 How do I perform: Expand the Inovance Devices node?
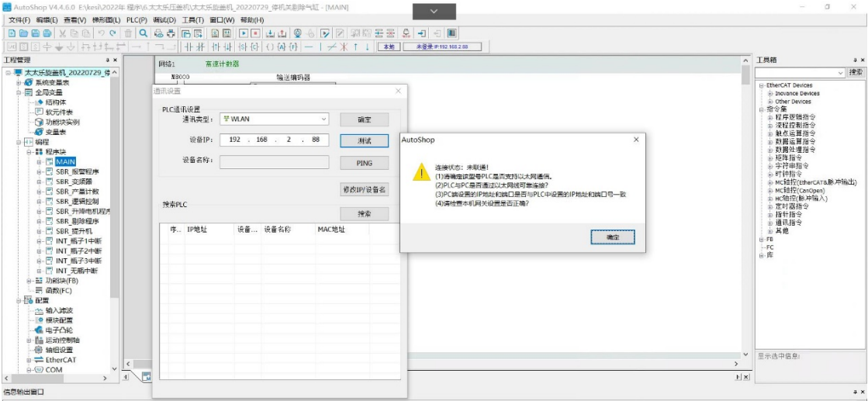(769, 94)
